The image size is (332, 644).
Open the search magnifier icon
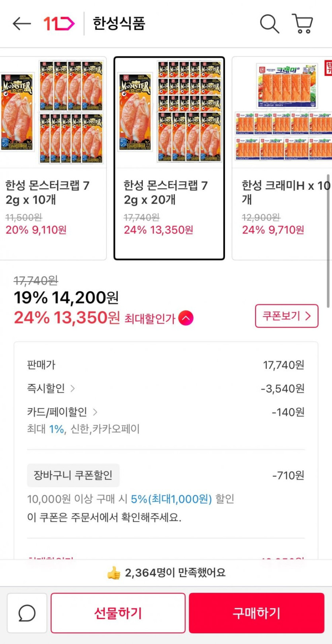click(x=270, y=24)
